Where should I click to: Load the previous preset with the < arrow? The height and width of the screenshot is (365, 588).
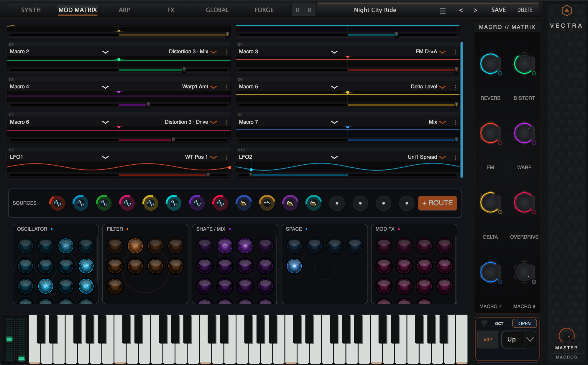coord(461,10)
